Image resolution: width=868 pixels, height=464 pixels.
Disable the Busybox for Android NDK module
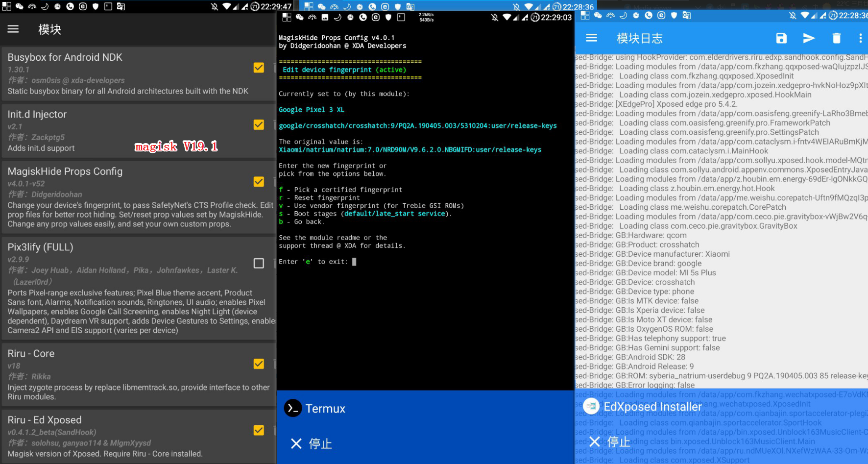[x=259, y=68]
